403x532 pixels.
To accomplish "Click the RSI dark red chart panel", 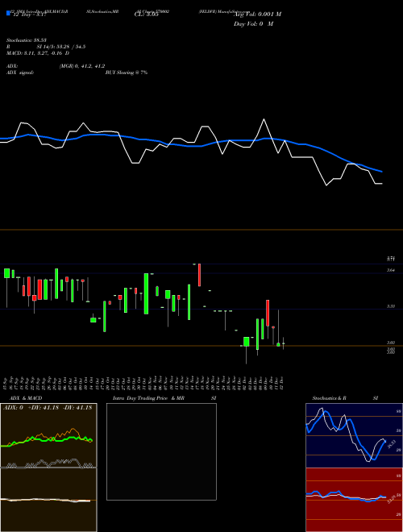I will [354, 500].
